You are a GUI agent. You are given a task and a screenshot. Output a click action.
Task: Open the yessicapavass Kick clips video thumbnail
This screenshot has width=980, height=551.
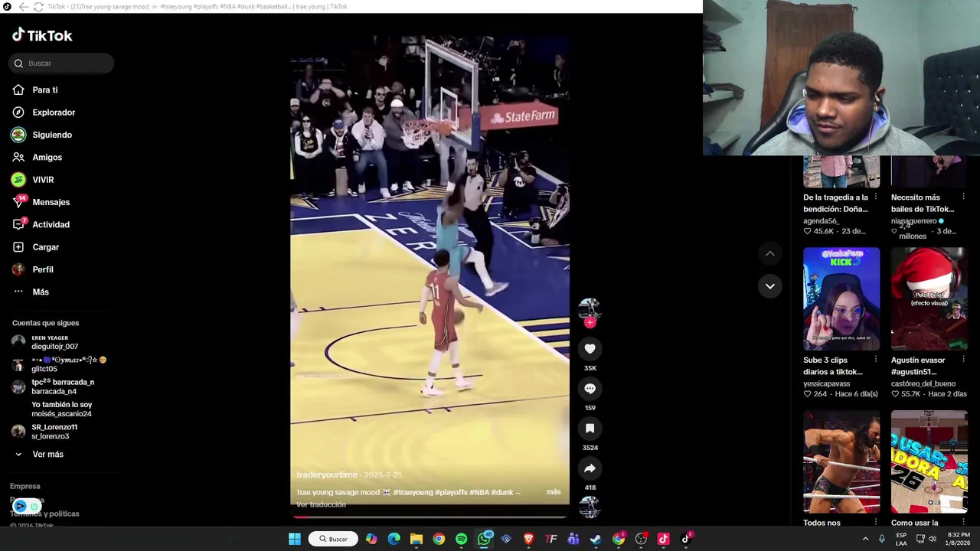tap(841, 298)
